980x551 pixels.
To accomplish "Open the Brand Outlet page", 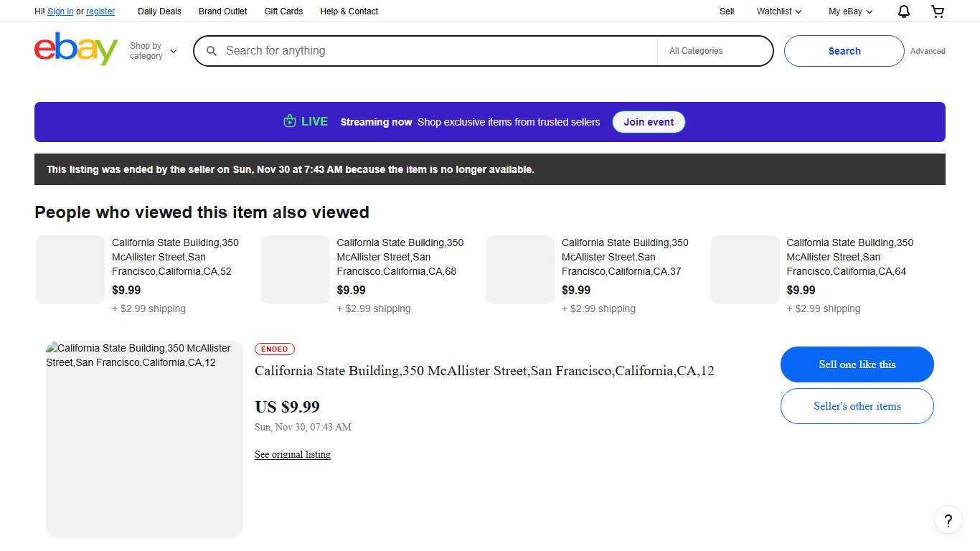I will click(x=222, y=11).
